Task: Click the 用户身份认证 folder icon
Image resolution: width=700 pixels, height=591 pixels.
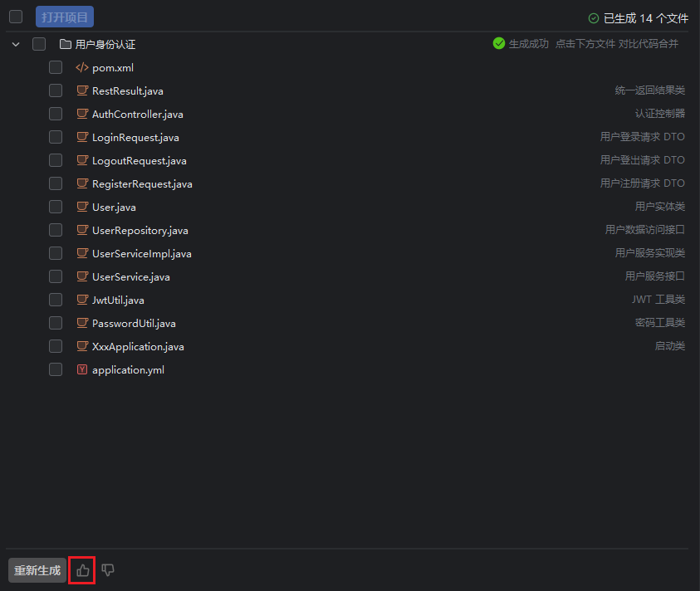Action: tap(66, 44)
